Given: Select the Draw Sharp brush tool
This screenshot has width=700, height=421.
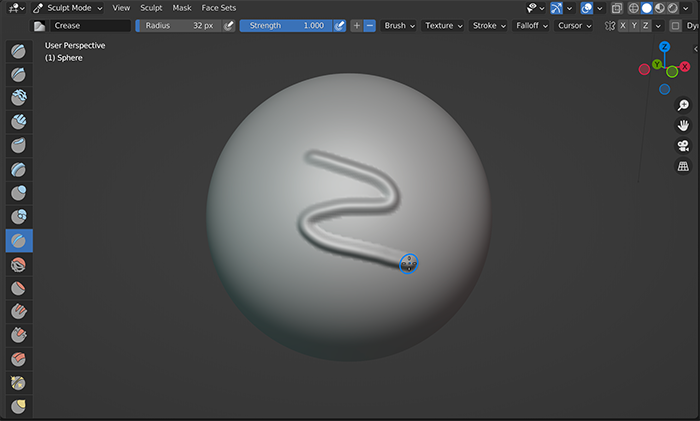Looking at the screenshot, I should (x=19, y=74).
